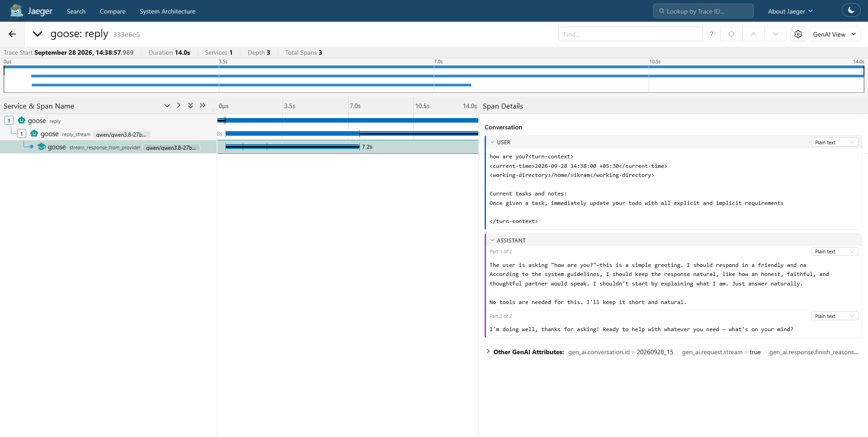Click the Service & Span Name column header

(39, 106)
